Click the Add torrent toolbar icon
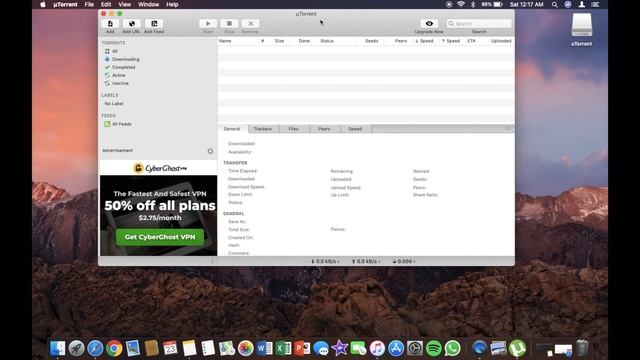The image size is (640, 360). [110, 24]
